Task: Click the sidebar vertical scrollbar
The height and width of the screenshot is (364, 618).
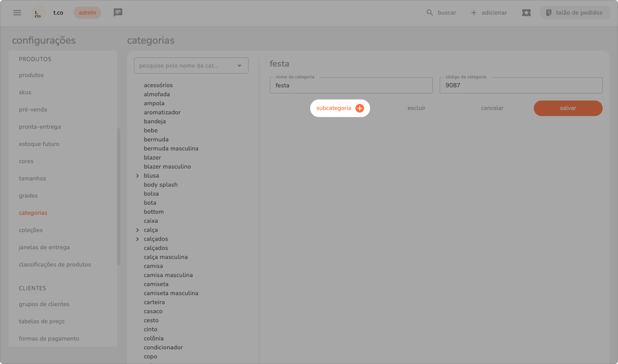Action: coord(119,197)
